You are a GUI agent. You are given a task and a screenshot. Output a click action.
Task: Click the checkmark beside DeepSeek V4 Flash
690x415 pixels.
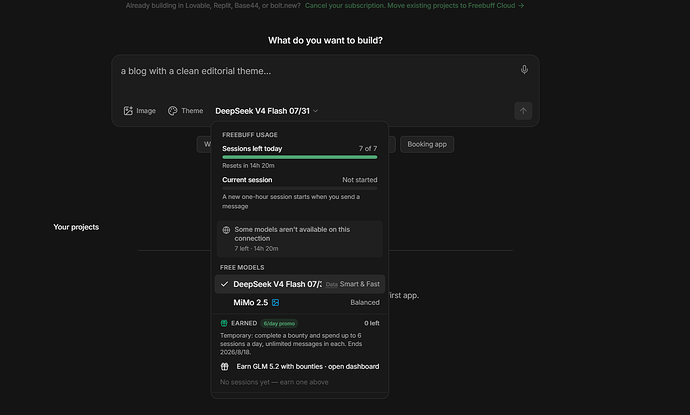pos(224,284)
